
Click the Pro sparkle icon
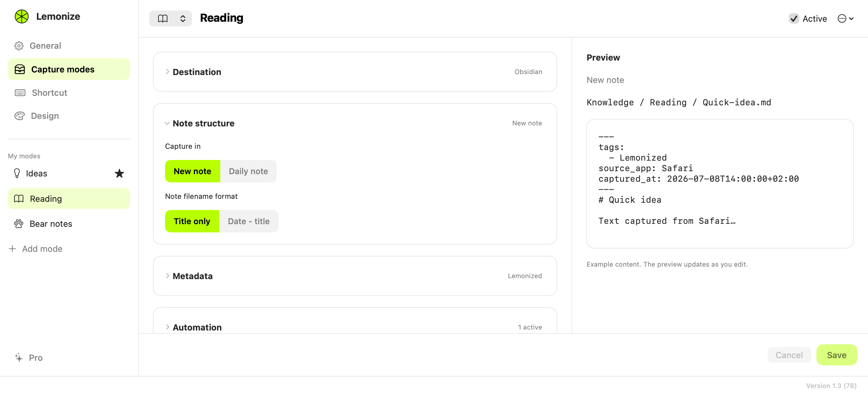[19, 357]
